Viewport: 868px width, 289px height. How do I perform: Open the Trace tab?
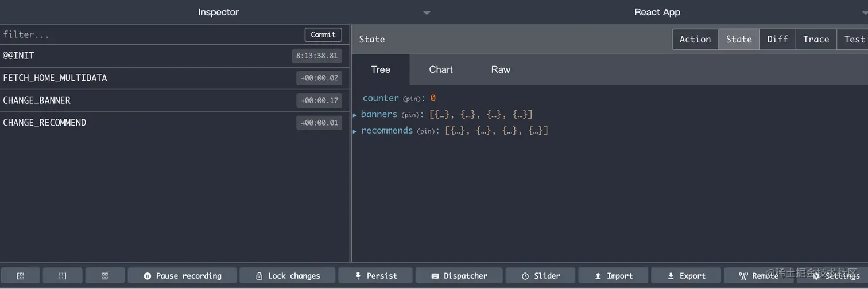click(x=816, y=39)
